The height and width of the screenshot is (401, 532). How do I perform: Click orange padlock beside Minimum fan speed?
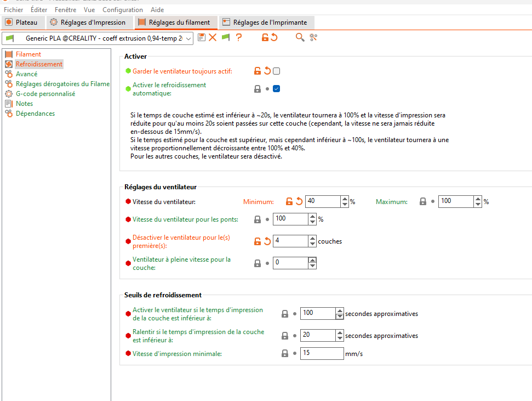[289, 201]
